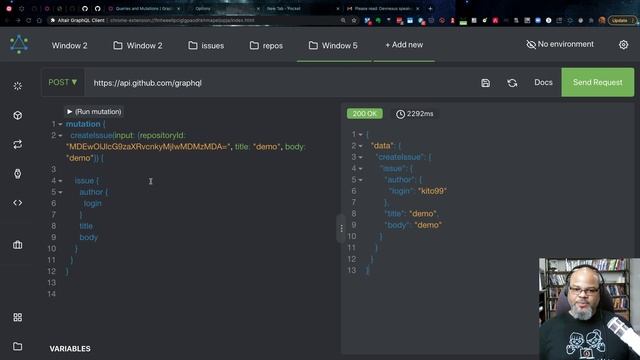Close the Queries and Mutations browser tab

pos(178,9)
